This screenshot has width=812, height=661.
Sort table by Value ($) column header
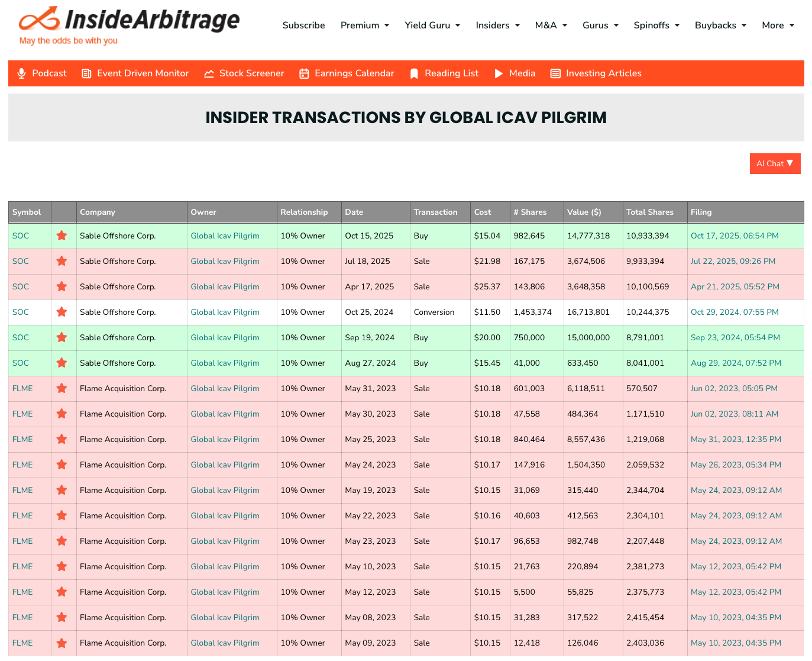click(x=584, y=212)
